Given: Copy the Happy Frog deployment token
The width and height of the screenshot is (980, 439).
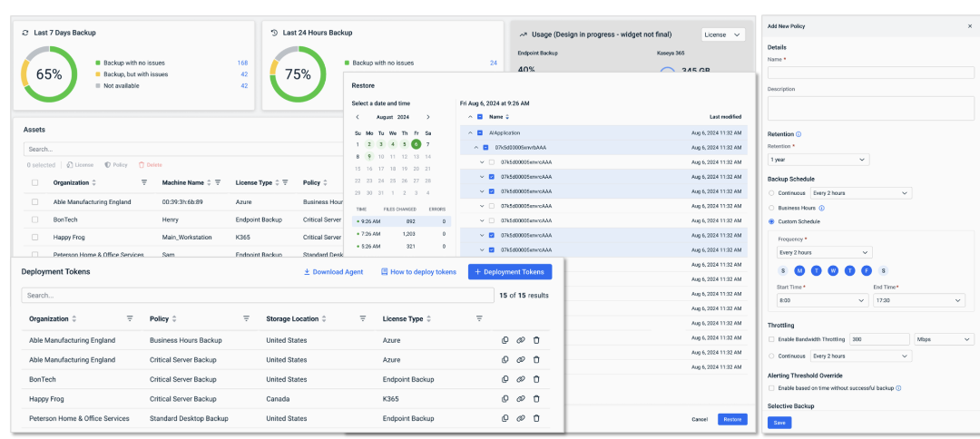Looking at the screenshot, I should 505,398.
